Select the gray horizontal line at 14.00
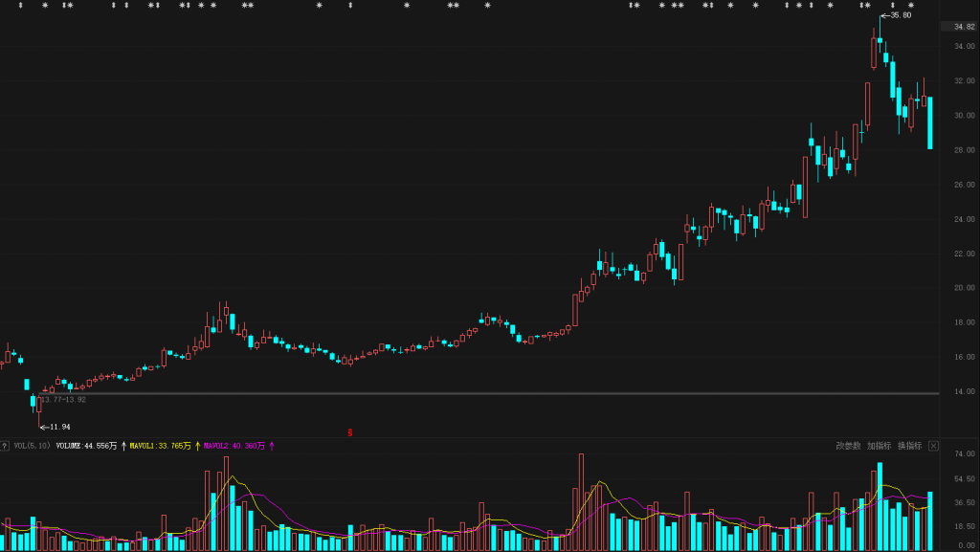The image size is (980, 552). click(x=479, y=393)
